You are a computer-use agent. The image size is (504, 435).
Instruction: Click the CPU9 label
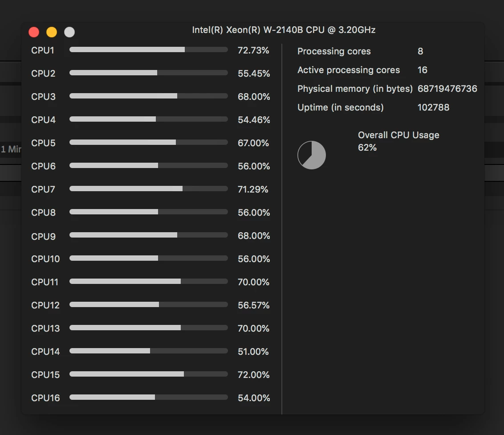coord(43,237)
